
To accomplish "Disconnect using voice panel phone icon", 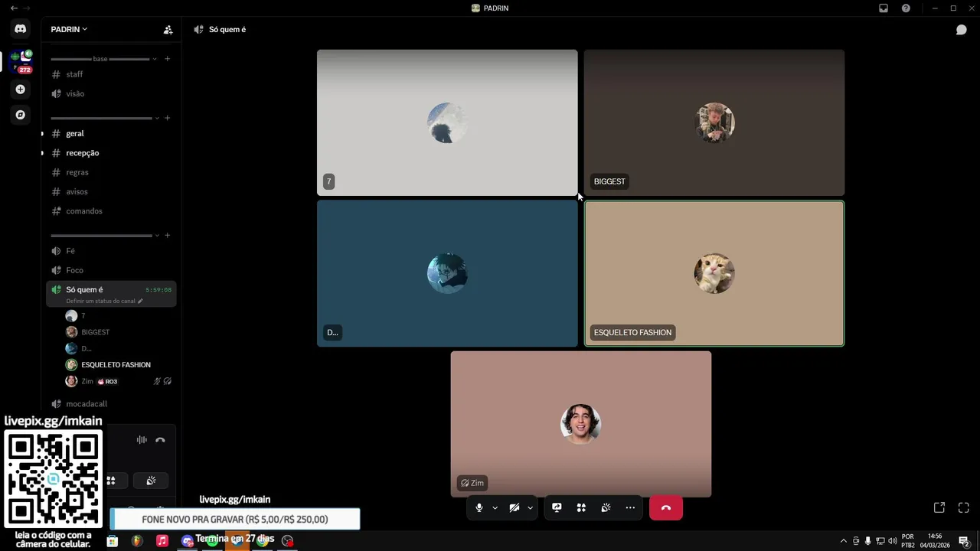I will (x=160, y=440).
